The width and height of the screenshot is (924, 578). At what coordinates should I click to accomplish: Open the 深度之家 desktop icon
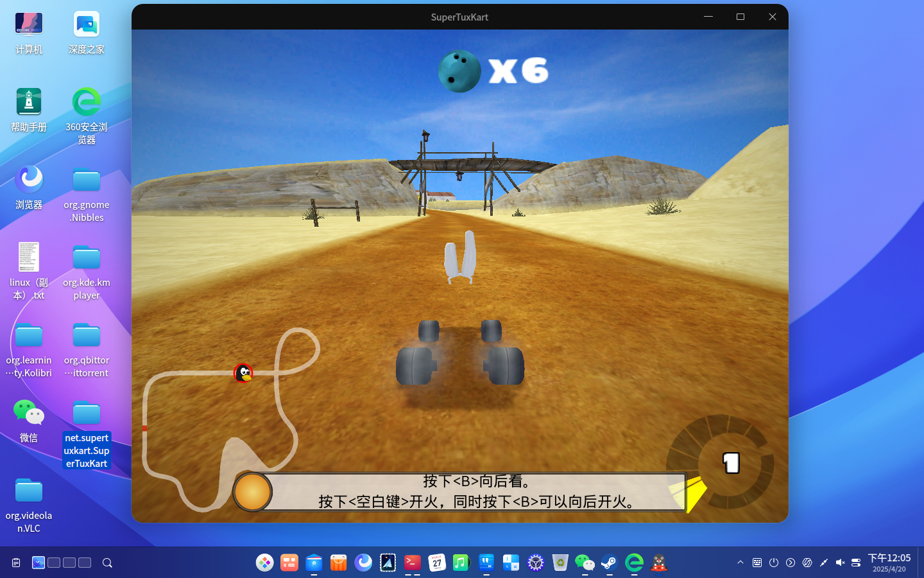(x=87, y=33)
